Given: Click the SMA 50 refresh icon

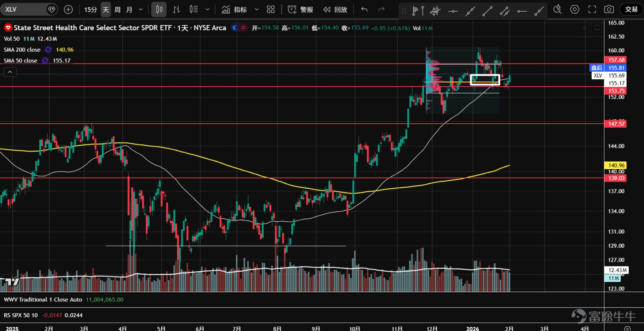Looking at the screenshot, I should pyautogui.click(x=45, y=60).
